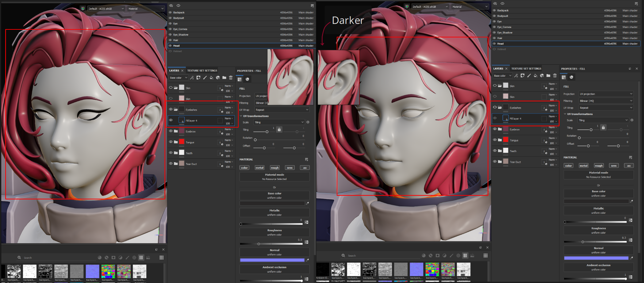
Task: Adjust Roughness slider in left Properties
Action: coord(271,244)
